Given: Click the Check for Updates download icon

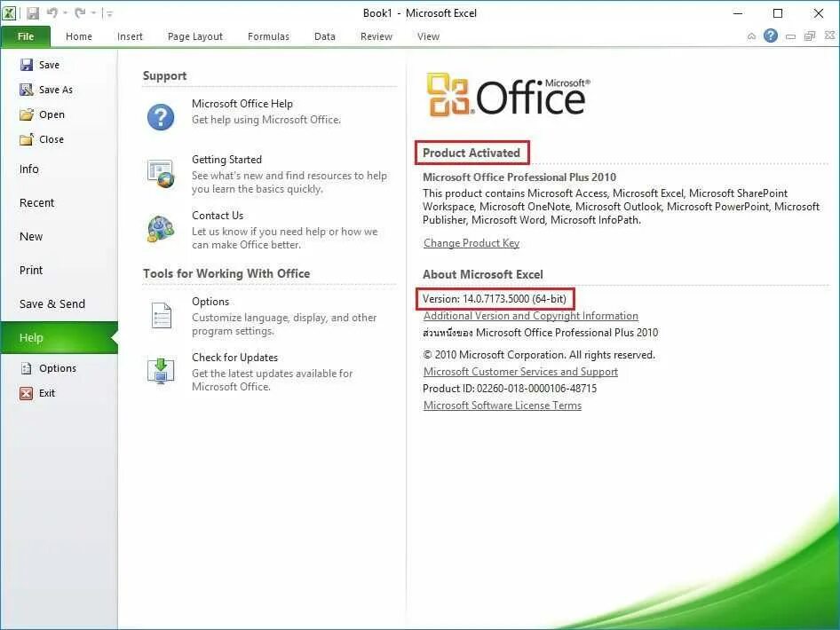Looking at the screenshot, I should pos(161,371).
